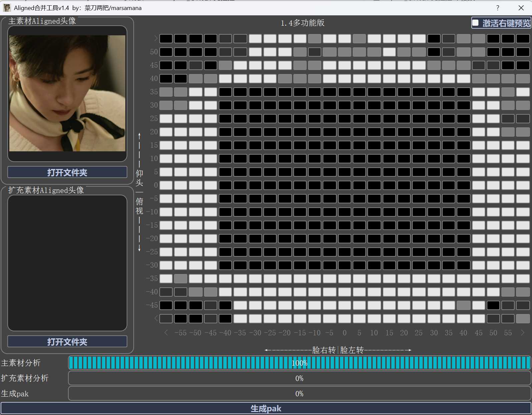Click 打开文件夹 under 扩充素材Aligned头像
The width and height of the screenshot is (532, 415).
coord(67,342)
